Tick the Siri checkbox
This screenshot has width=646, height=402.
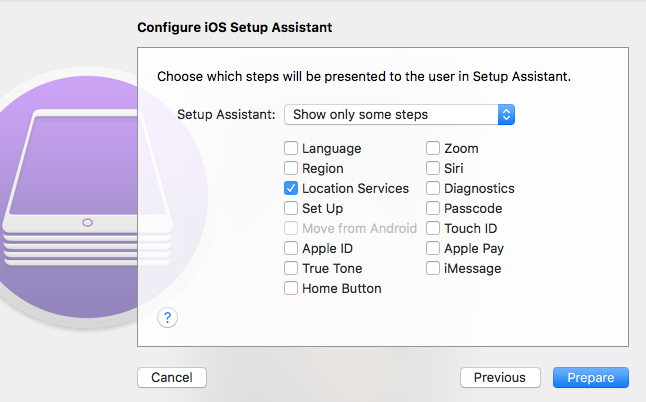click(433, 168)
